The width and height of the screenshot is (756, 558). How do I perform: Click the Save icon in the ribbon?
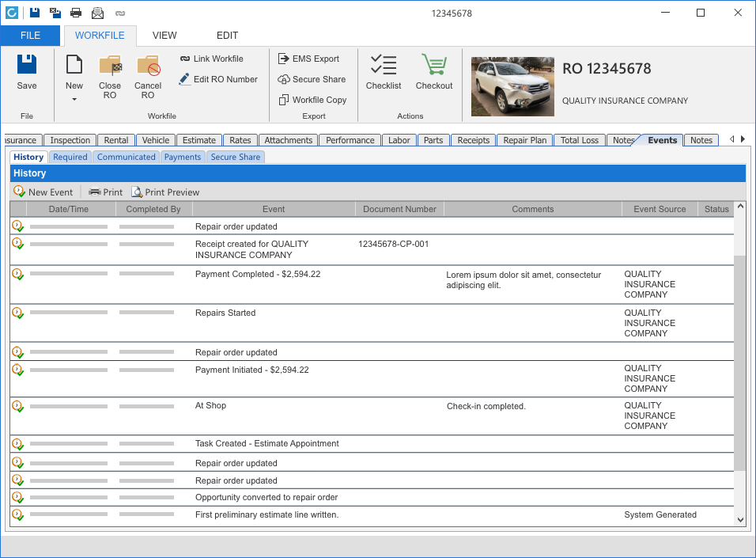click(x=27, y=65)
